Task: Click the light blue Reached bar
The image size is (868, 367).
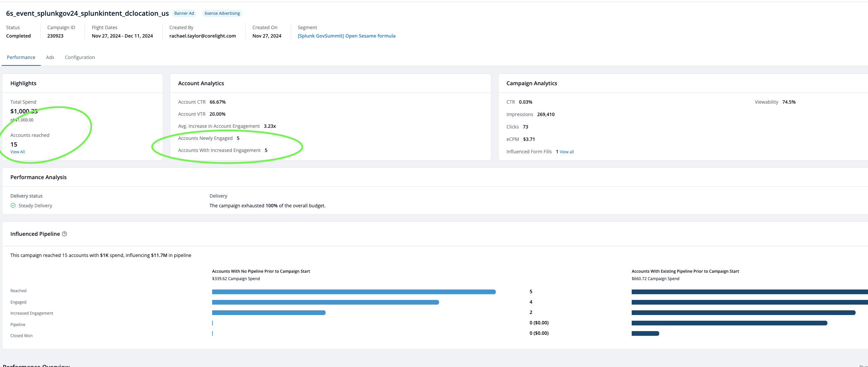Action: click(x=354, y=292)
